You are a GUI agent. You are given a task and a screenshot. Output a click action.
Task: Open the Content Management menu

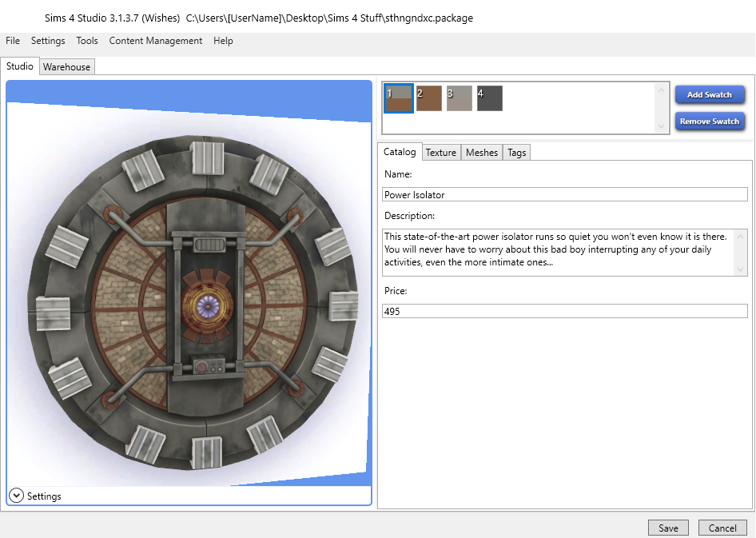pos(156,41)
